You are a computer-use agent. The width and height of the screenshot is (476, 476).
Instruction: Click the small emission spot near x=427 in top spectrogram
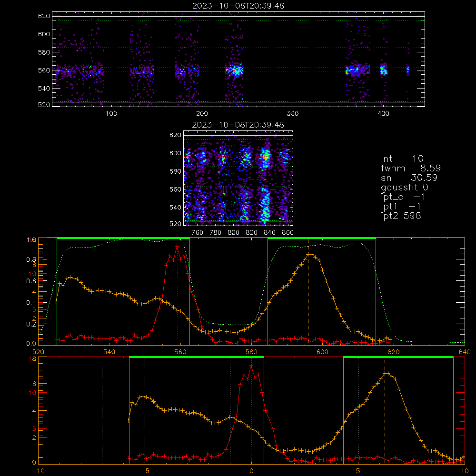pyautogui.click(x=408, y=70)
